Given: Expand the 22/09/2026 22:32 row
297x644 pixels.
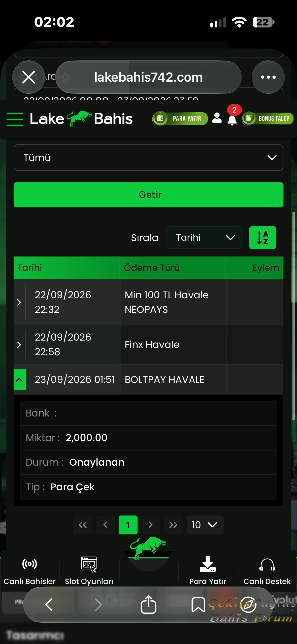Looking at the screenshot, I should tap(19, 302).
